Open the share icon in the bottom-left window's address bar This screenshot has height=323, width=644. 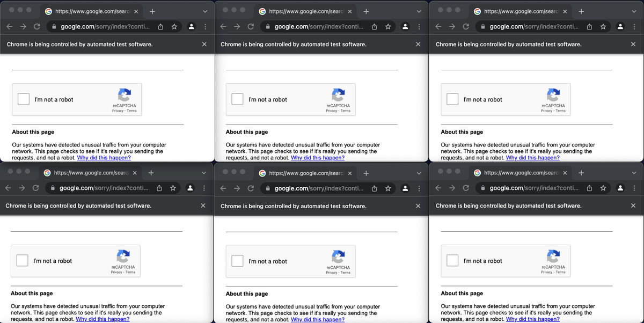coord(159,188)
